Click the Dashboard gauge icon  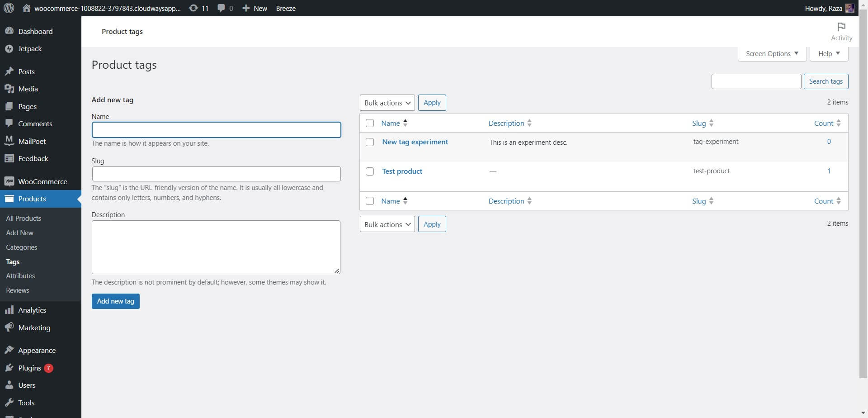(x=9, y=31)
